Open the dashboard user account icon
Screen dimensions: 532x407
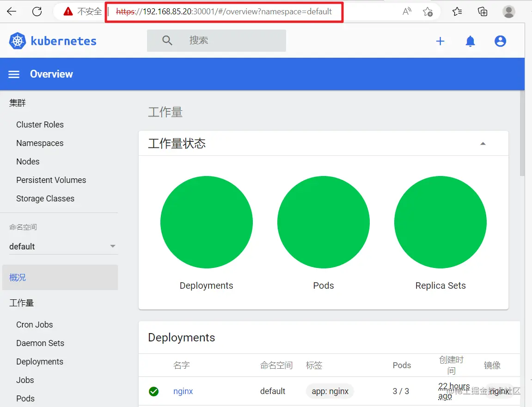pos(500,41)
